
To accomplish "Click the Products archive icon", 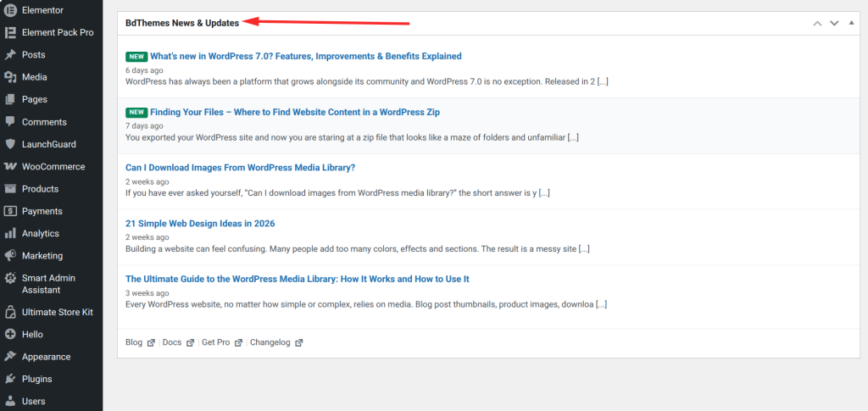I will [x=9, y=189].
